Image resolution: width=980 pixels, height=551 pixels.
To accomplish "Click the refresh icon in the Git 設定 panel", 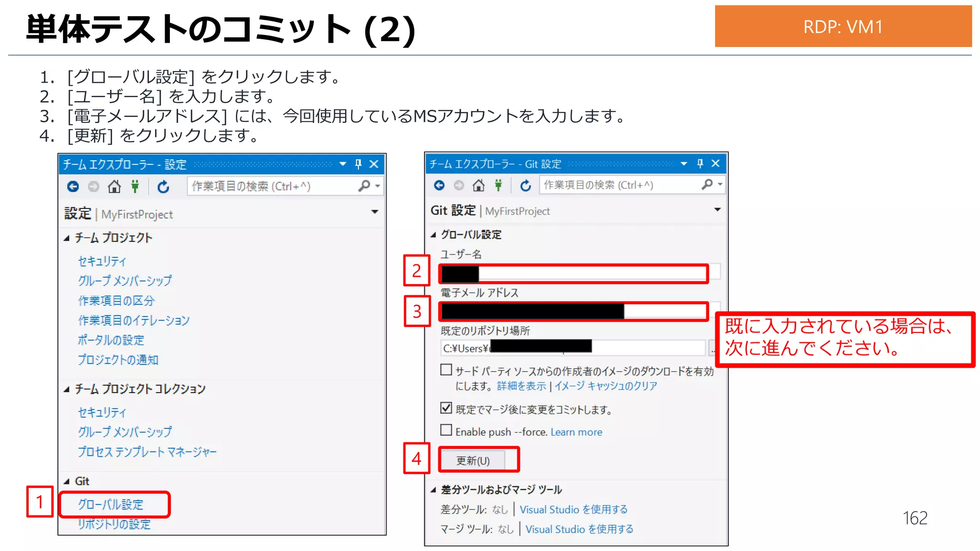I will [x=525, y=185].
